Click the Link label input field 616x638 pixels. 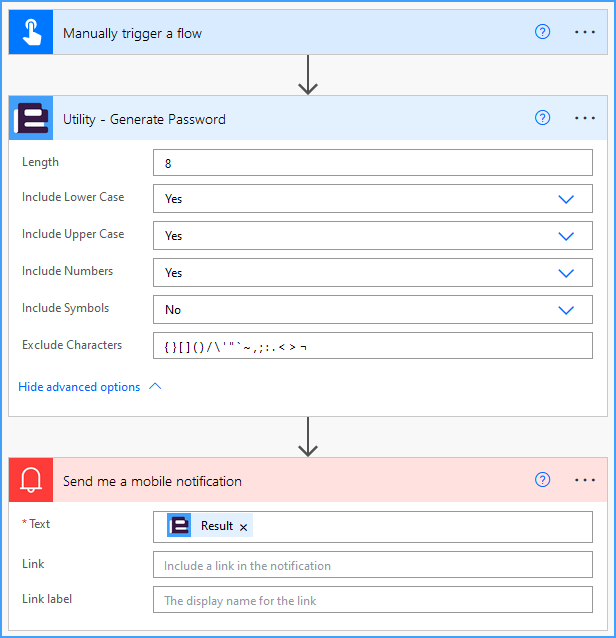click(373, 600)
